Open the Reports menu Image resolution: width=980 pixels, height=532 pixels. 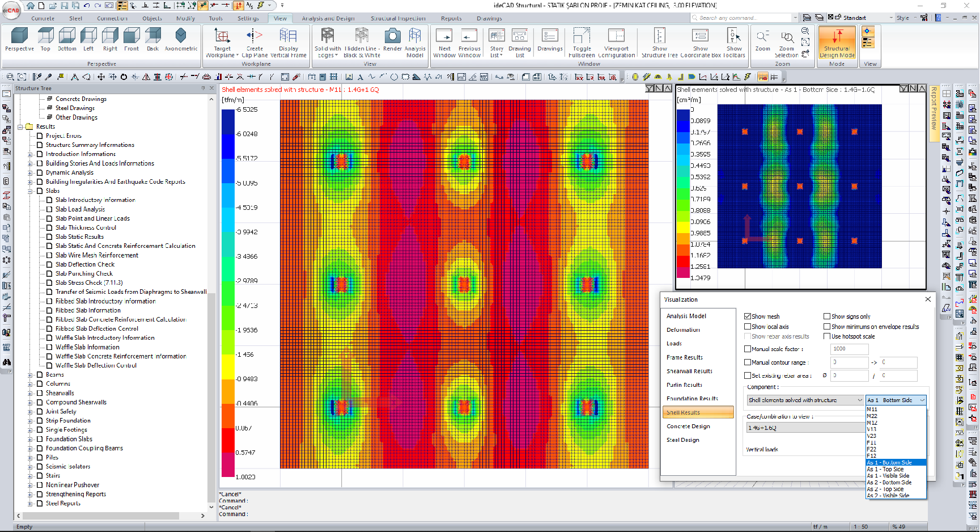[x=451, y=18]
